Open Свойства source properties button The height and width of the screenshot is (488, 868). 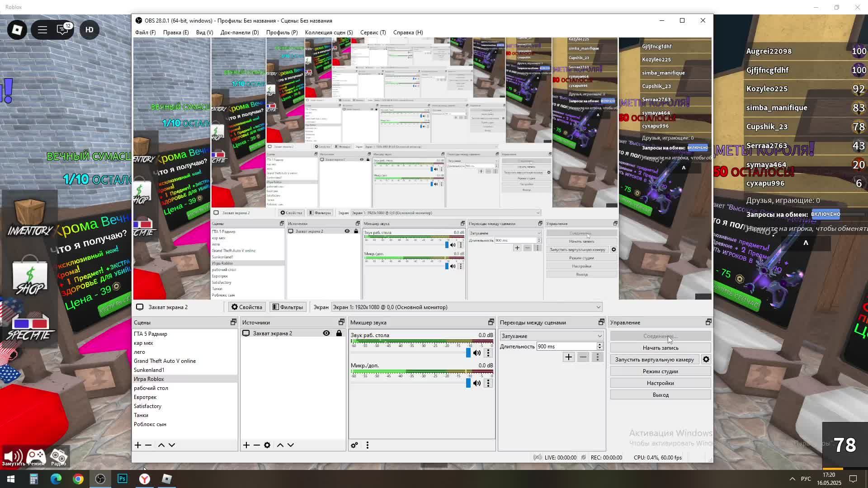247,307
